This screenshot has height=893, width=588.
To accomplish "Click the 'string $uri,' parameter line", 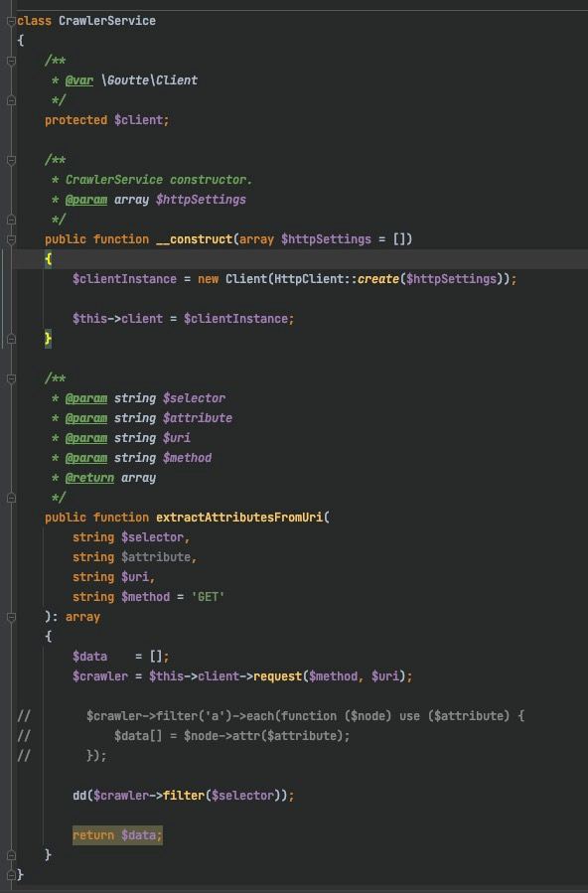I will (x=114, y=577).
